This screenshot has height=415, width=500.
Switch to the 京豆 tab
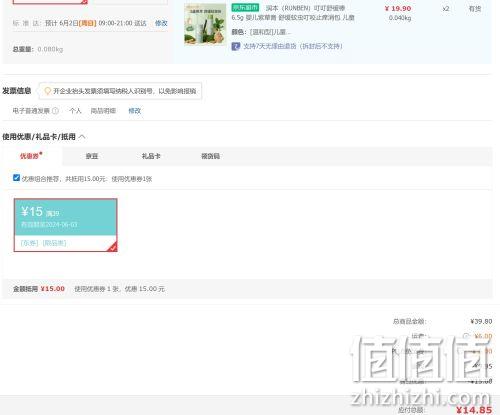click(92, 156)
